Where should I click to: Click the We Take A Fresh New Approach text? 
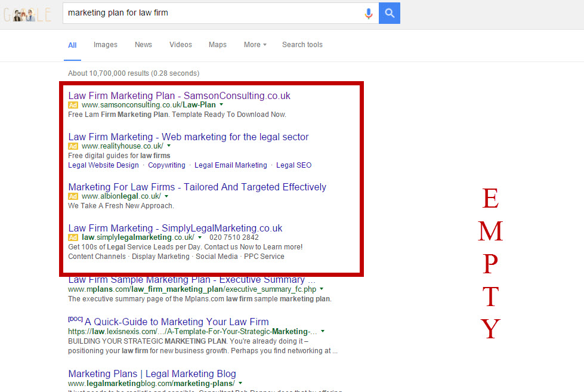click(121, 206)
